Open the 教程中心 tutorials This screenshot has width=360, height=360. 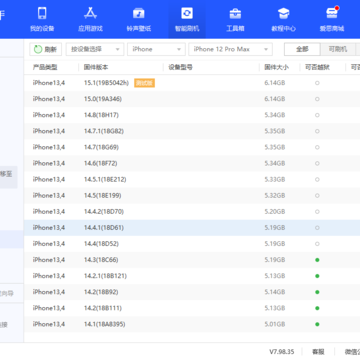click(283, 19)
